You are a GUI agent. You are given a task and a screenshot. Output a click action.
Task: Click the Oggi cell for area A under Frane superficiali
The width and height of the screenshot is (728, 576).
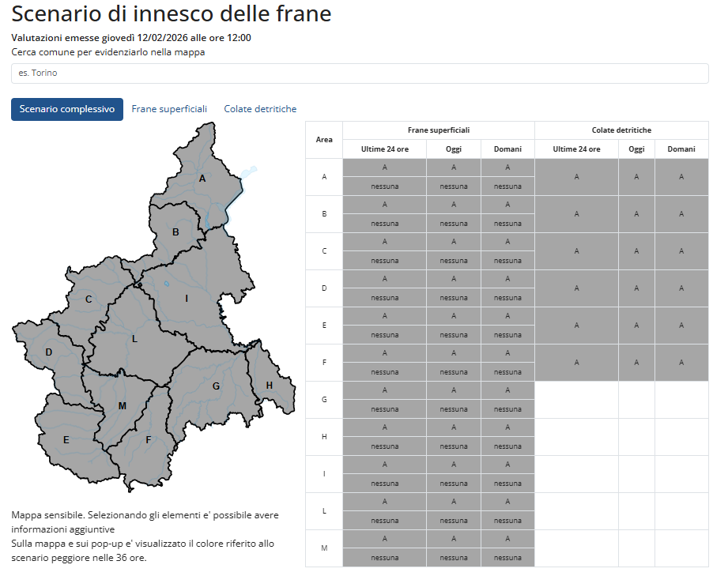click(x=453, y=167)
